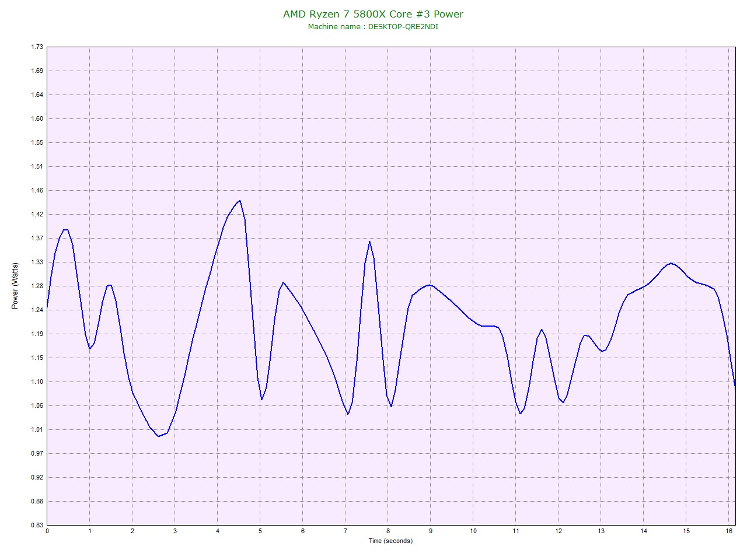Image resolution: width=747 pixels, height=560 pixels.
Task: Click the 'Power (Watts)' y-axis label
Action: (x=15, y=286)
